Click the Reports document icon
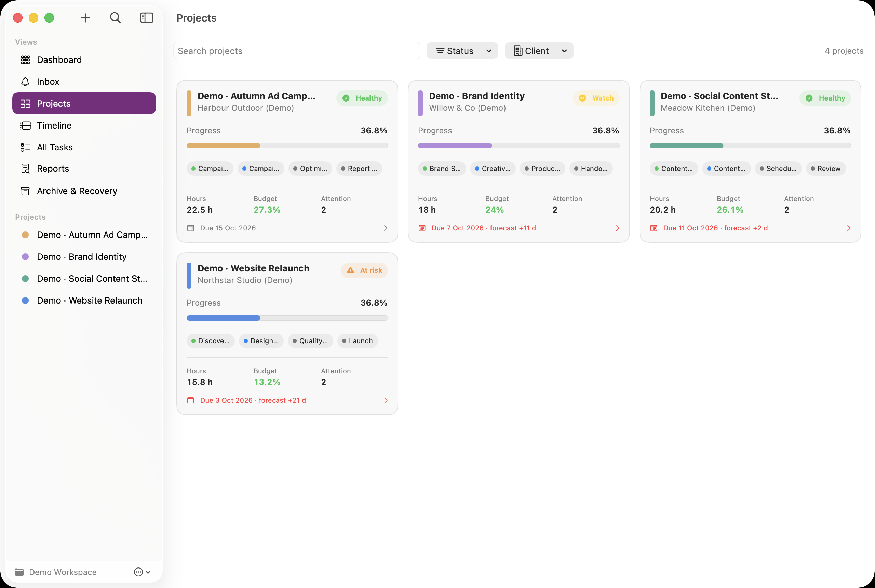The image size is (875, 588). tap(25, 169)
